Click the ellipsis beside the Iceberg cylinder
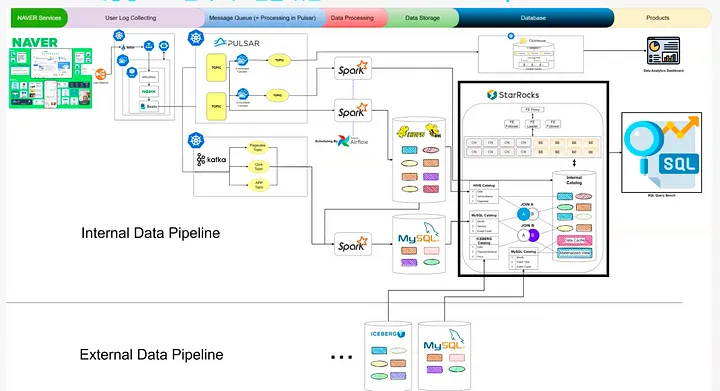This screenshot has width=720, height=391. (x=342, y=357)
